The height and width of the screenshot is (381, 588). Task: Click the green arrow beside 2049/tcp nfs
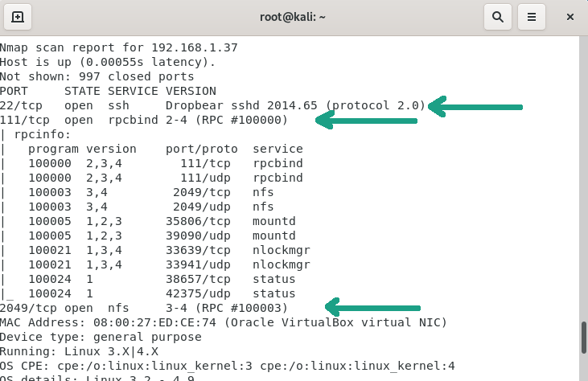click(x=372, y=307)
